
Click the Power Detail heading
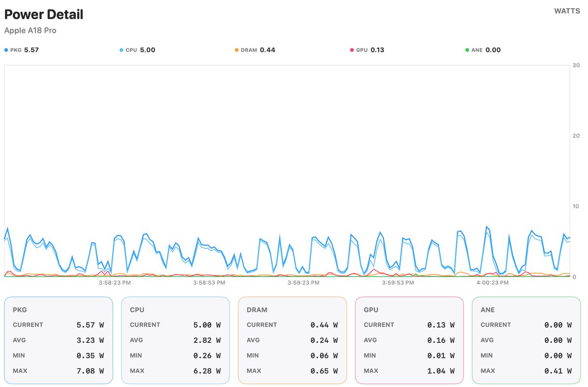pos(44,15)
